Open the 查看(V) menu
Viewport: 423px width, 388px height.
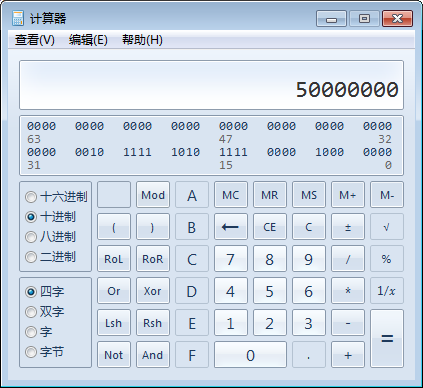click(x=35, y=40)
